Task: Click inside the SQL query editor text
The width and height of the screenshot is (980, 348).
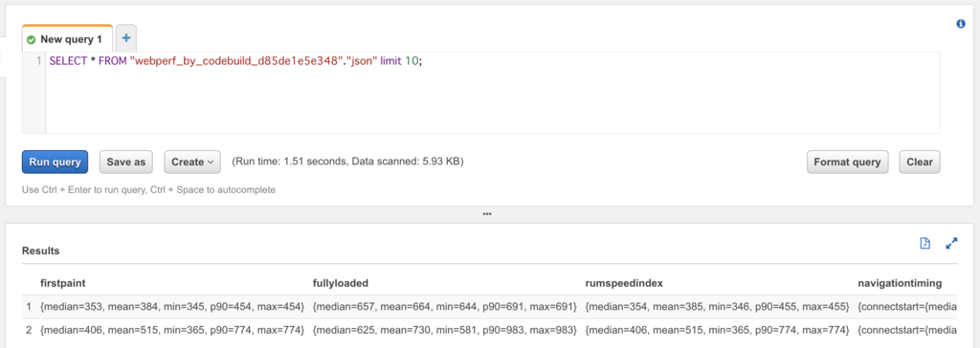Action: [235, 62]
